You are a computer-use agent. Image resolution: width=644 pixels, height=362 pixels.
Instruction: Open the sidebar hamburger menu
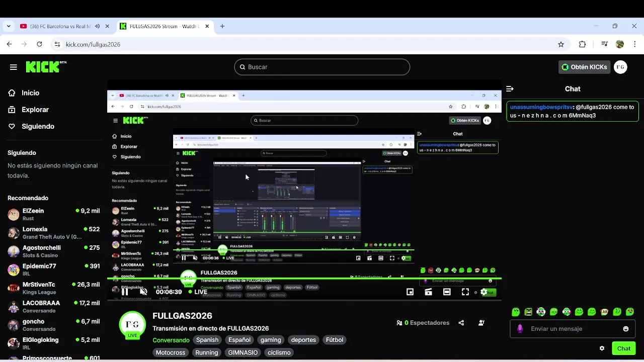[14, 67]
